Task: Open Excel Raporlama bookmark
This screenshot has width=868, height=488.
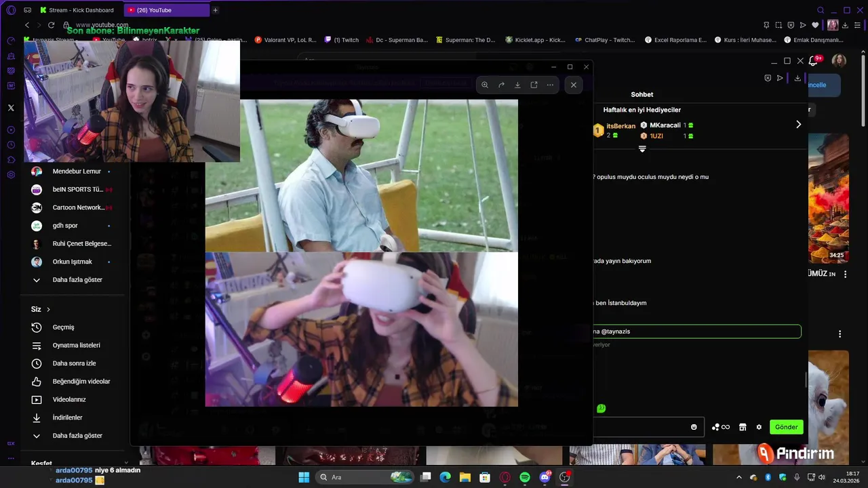Action: 675,40
